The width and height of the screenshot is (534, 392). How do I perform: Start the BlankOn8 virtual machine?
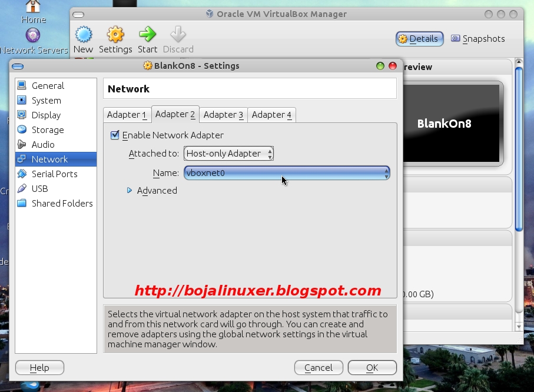click(x=147, y=36)
